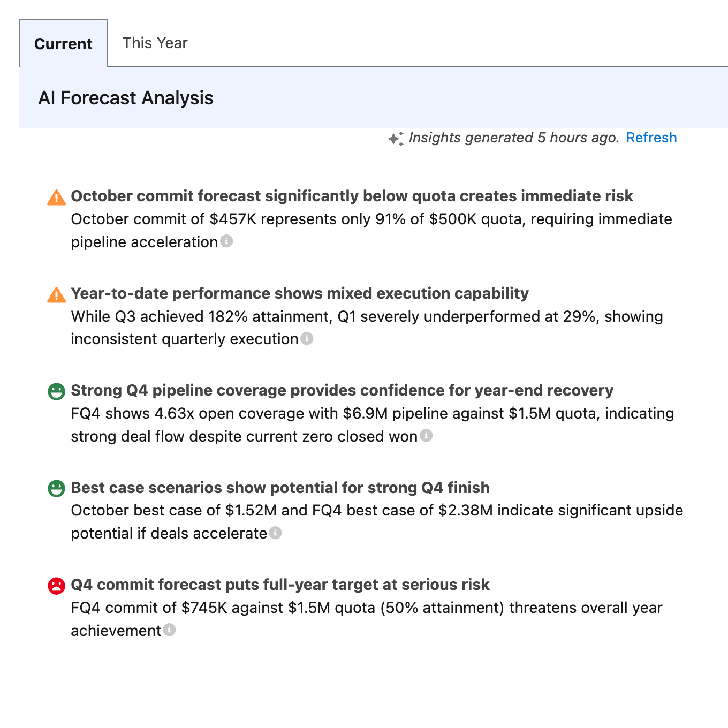Click the Best case scenarios headline

(280, 488)
